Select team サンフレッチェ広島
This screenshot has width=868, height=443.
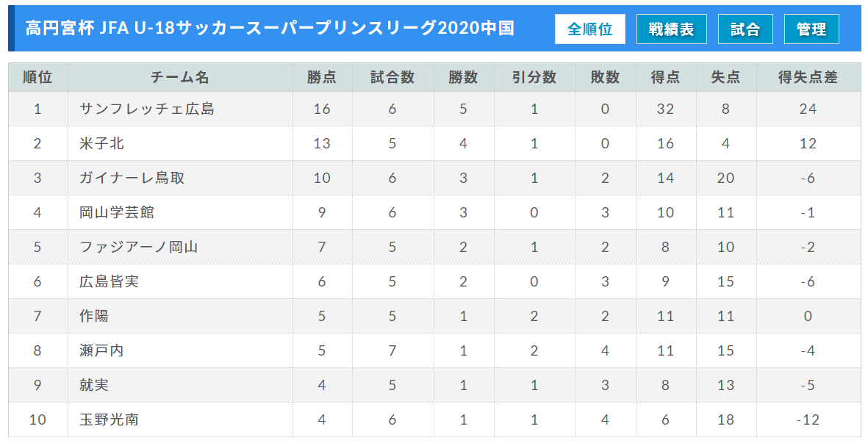[x=147, y=109]
